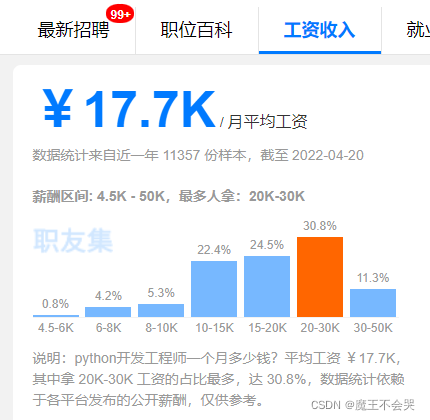The image size is (430, 420).
Task: Click the 30-50K axis label
Action: [x=373, y=328]
